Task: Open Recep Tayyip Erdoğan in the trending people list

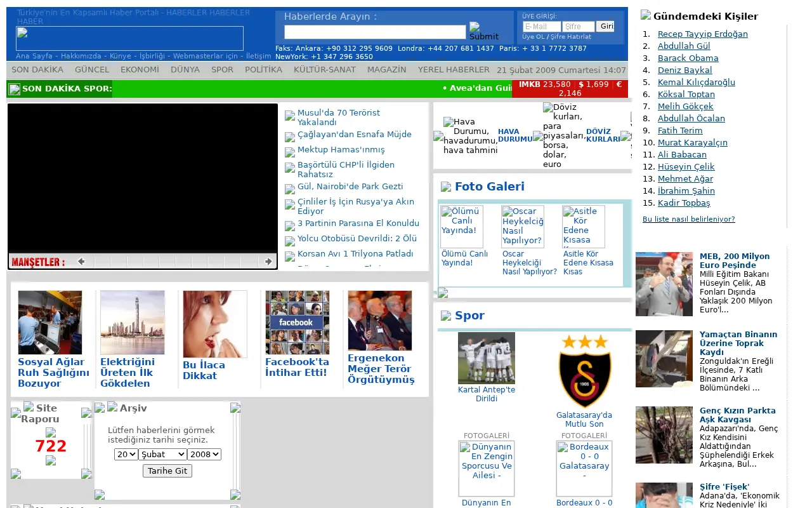Action: 703,34
